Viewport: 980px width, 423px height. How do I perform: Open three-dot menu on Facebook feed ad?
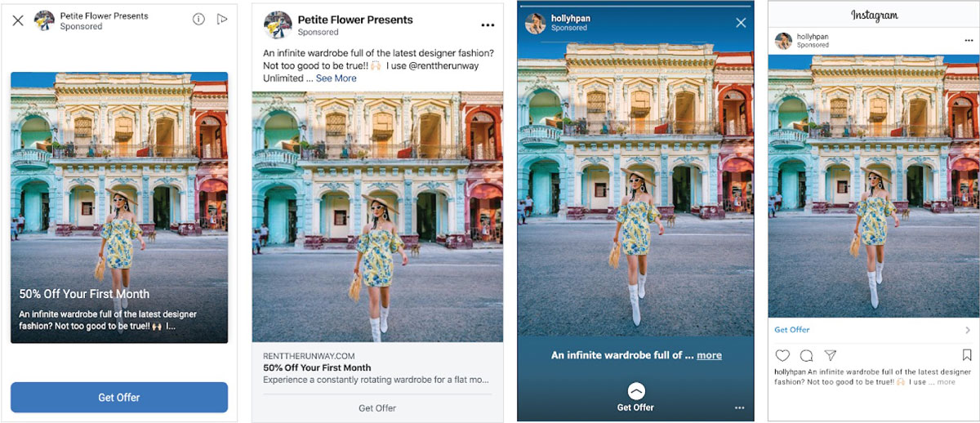488,24
